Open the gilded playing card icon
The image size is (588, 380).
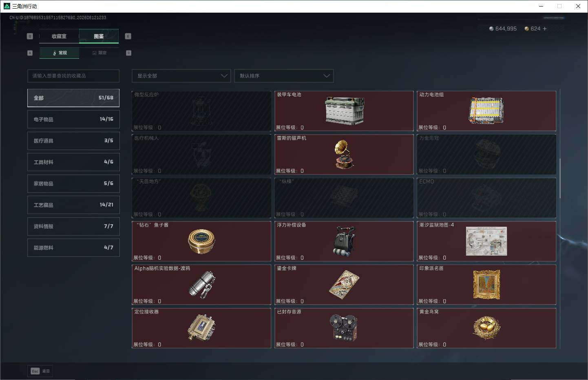pyautogui.click(x=344, y=285)
